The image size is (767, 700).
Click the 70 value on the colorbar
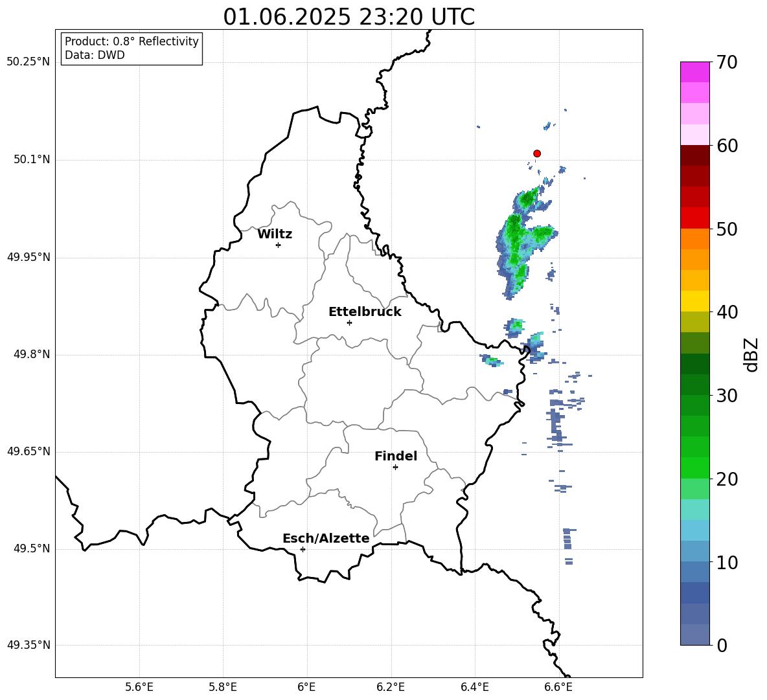click(727, 62)
